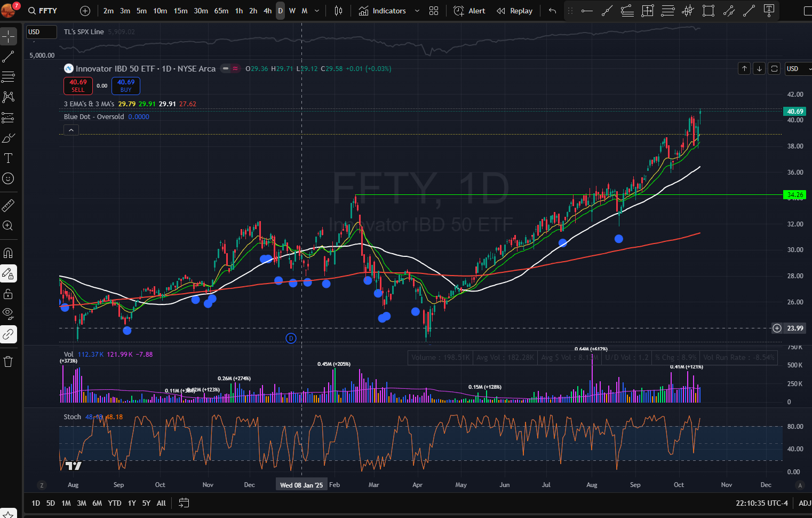Select rectangle tool in favorites toolbar
This screenshot has height=518, width=812.
click(x=708, y=11)
